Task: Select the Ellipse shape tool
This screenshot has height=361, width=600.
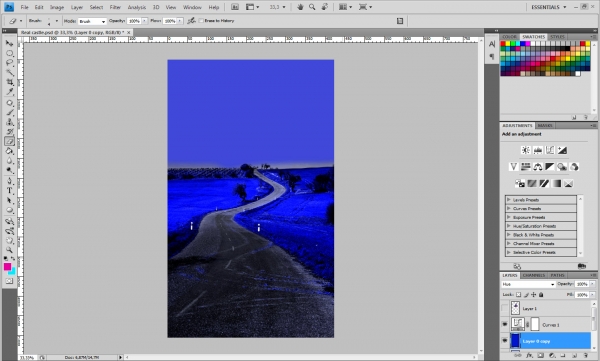Action: 9,210
